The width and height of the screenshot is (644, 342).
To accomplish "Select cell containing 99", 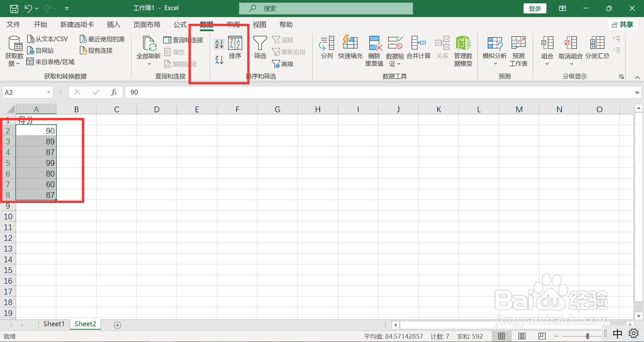I will tap(36, 163).
